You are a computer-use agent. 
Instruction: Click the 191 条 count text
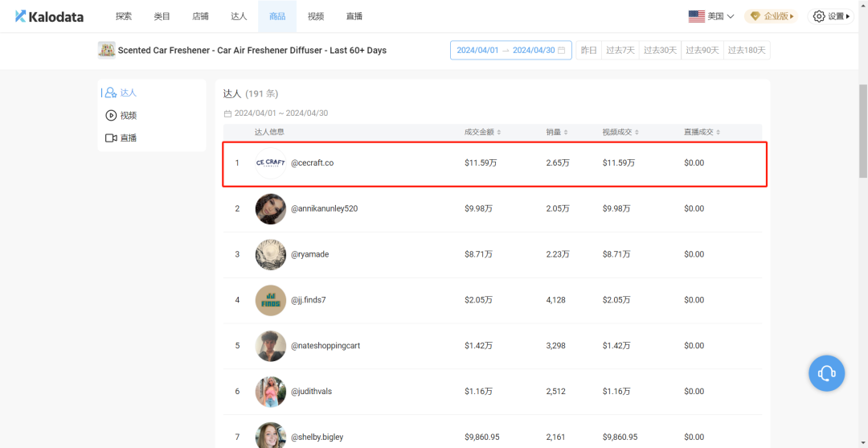pyautogui.click(x=262, y=93)
